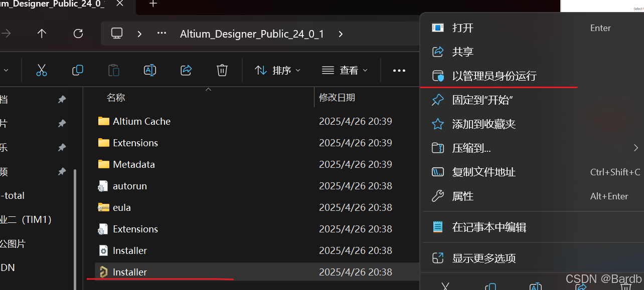
Task: Click the Share arrow icon in toolbar
Action: click(186, 70)
